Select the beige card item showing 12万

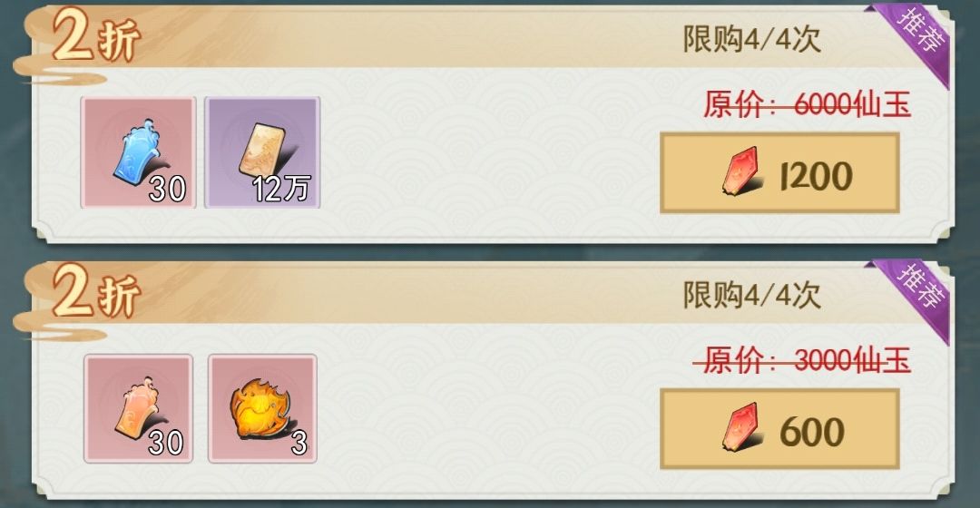tap(262, 152)
